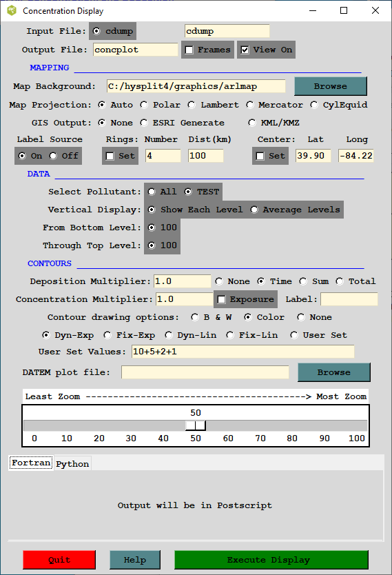Check the Center Set checkbox
Image resolution: width=392 pixels, height=575 pixels.
260,157
